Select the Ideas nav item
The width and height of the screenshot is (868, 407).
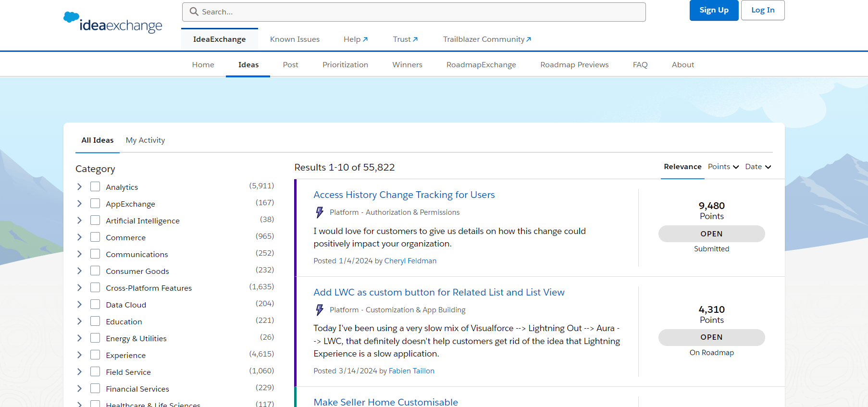[x=248, y=64]
